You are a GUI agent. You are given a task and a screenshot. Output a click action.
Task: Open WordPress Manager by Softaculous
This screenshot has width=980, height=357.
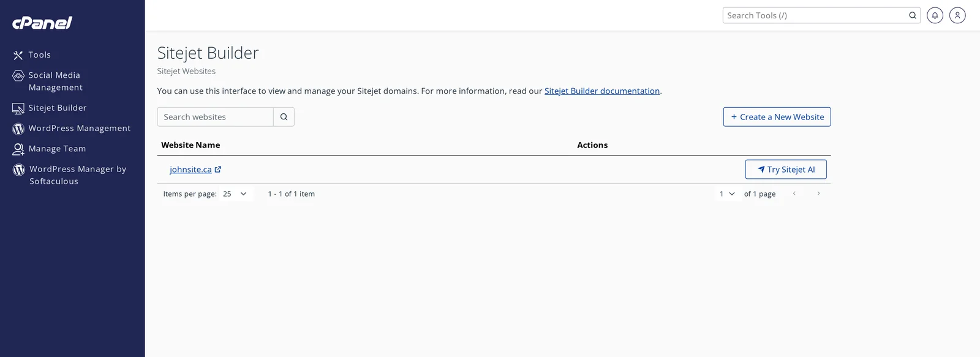[x=78, y=175]
